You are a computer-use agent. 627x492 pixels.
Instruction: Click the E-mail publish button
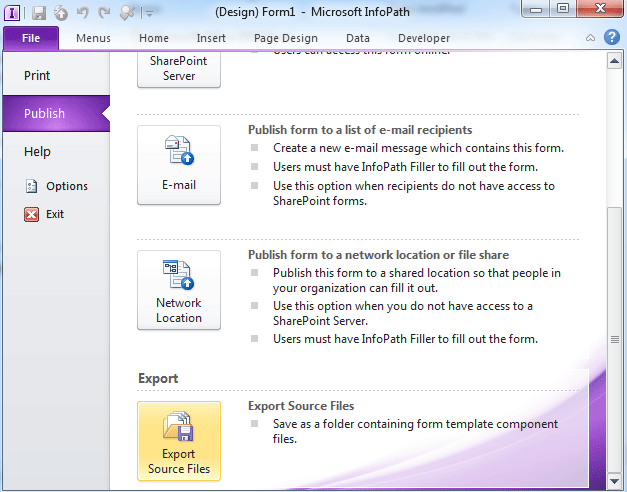pyautogui.click(x=179, y=165)
